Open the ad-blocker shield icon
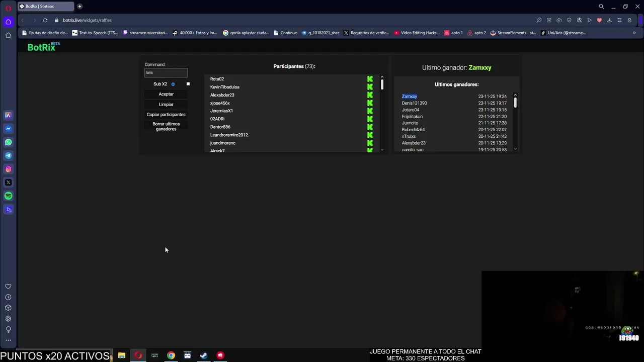 click(x=569, y=20)
